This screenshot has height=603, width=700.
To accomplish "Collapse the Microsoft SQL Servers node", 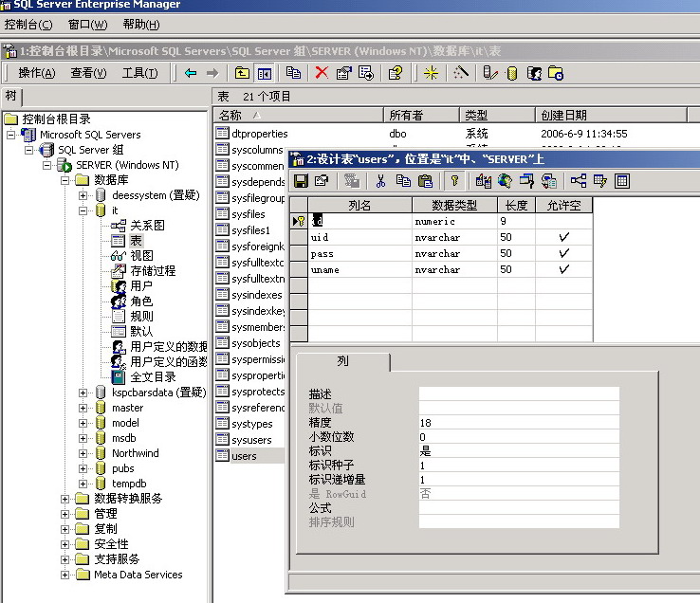I will coord(10,135).
